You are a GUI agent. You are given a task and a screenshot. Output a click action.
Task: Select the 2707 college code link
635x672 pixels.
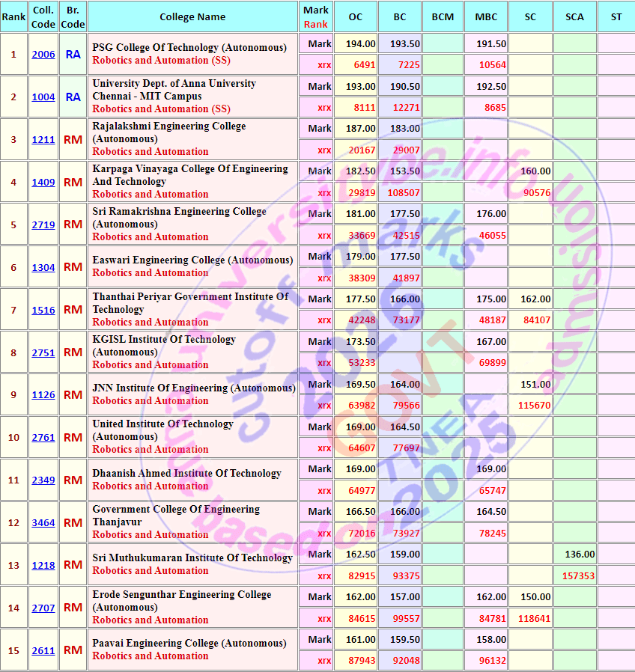pos(43,608)
